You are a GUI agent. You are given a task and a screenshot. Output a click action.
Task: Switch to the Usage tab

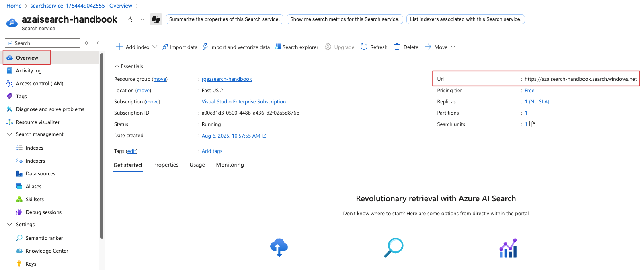[197, 165]
